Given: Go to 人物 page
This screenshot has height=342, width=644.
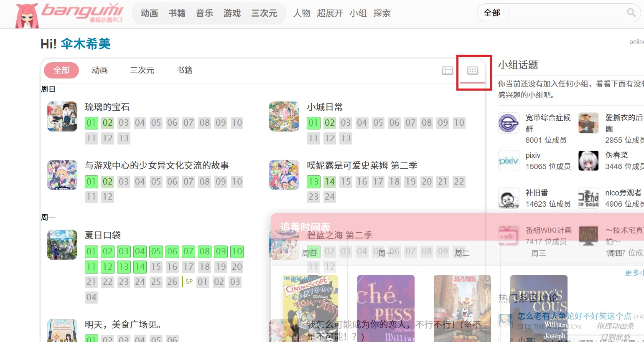Looking at the screenshot, I should [x=302, y=13].
